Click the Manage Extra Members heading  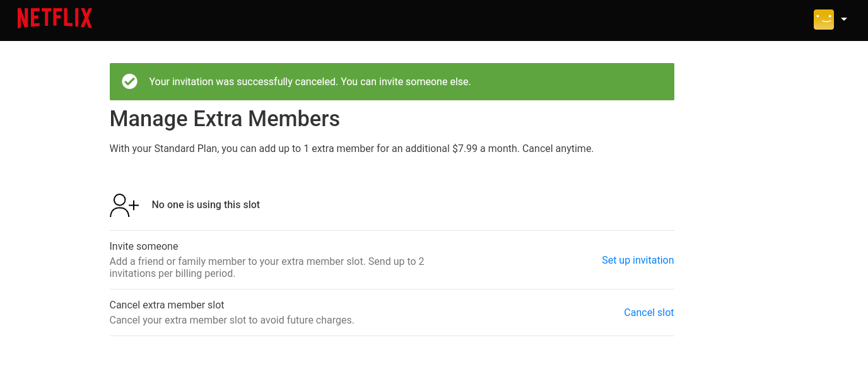[225, 119]
